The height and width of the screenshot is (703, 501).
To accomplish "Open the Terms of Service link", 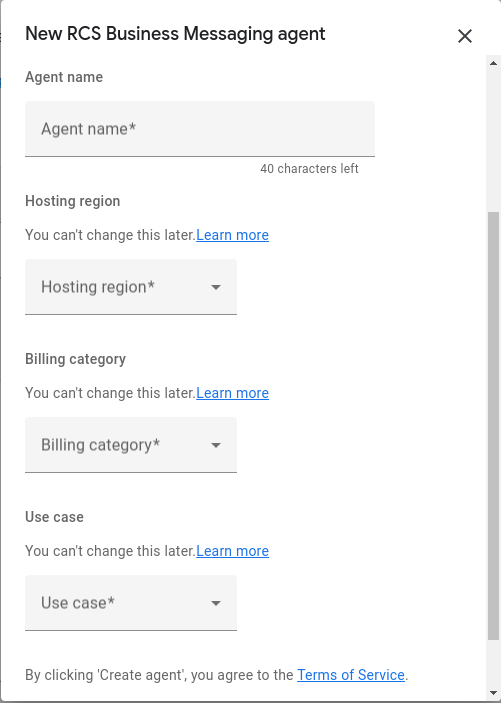I will pos(351,675).
